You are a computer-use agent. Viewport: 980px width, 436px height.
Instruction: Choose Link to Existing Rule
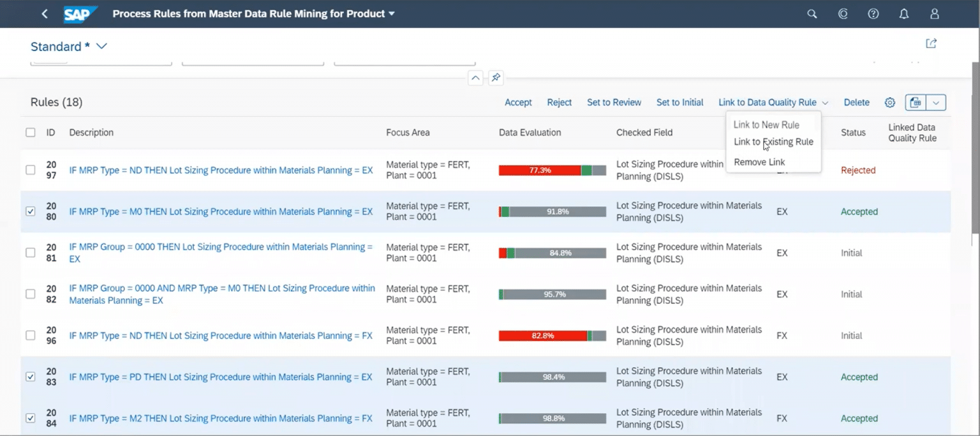tap(773, 142)
